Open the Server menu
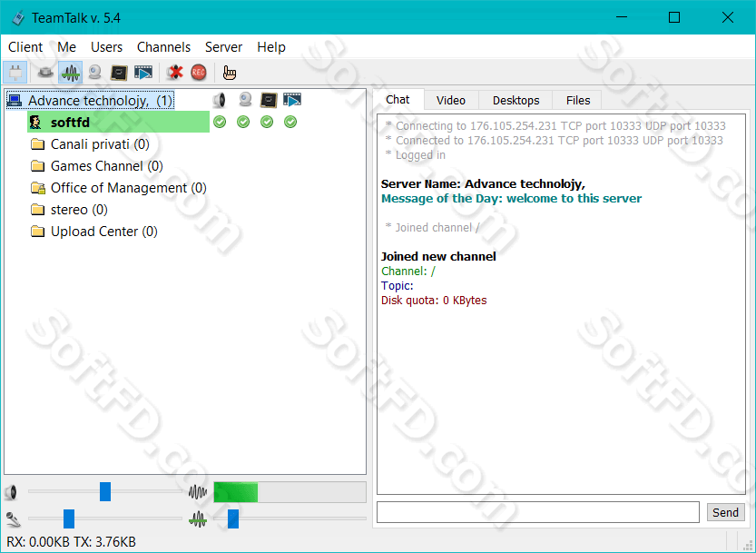756x553 pixels. coord(223,47)
